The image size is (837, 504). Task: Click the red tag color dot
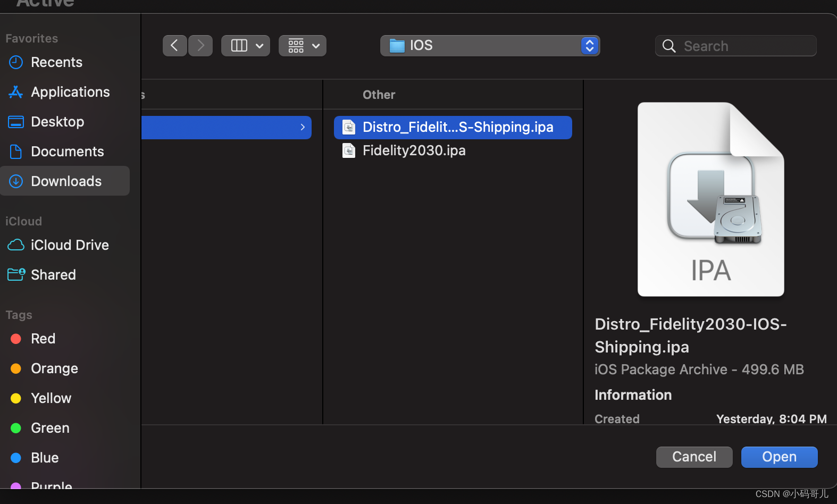click(16, 339)
